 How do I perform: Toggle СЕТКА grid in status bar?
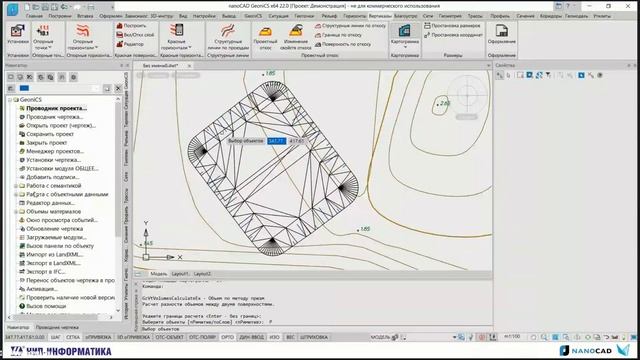pyautogui.click(x=73, y=337)
